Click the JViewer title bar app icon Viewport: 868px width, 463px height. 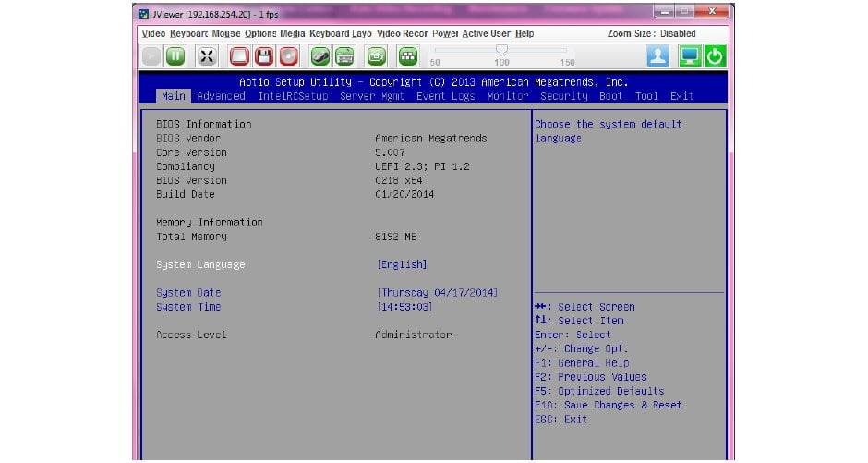coord(144,14)
